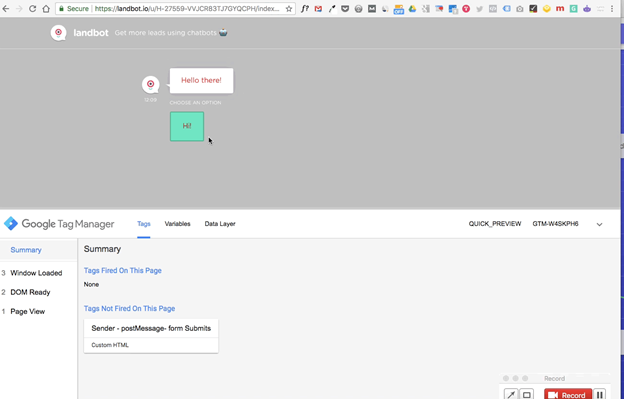Click the 'Hello there!' chat bubble

coord(201,80)
